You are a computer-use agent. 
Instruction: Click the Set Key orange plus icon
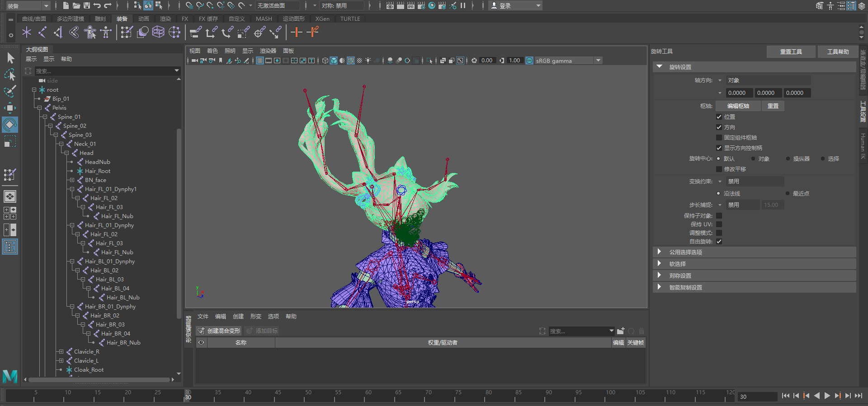pos(296,32)
